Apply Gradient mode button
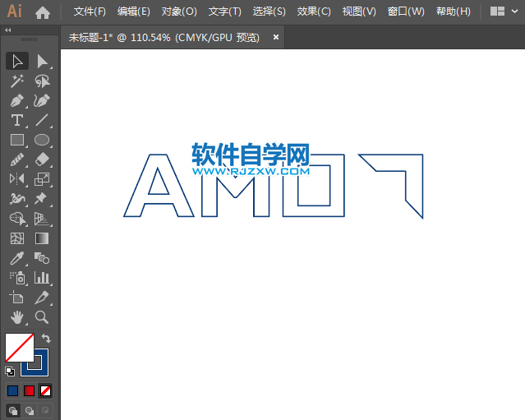 [29, 391]
